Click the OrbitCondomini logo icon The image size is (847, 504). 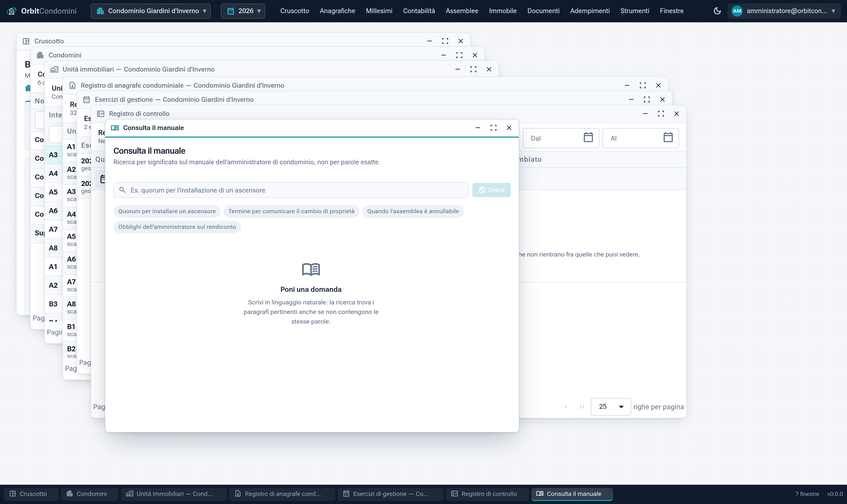pyautogui.click(x=12, y=11)
